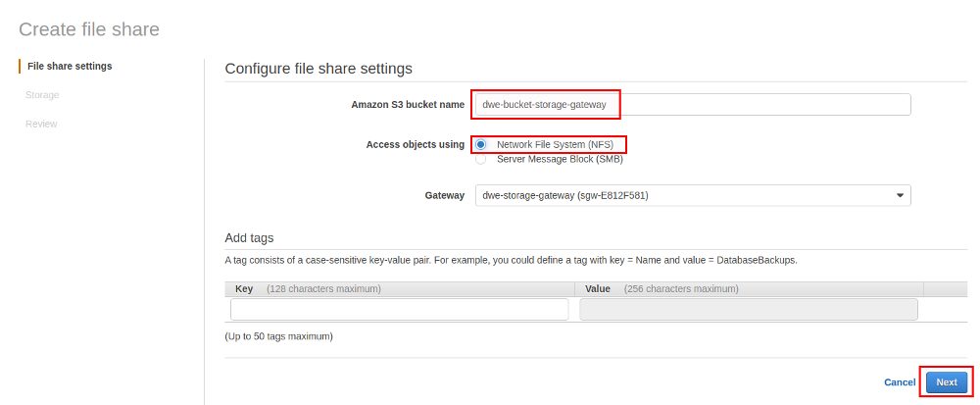Image resolution: width=980 pixels, height=405 pixels.
Task: Click the blue Next button
Action: [947, 381]
